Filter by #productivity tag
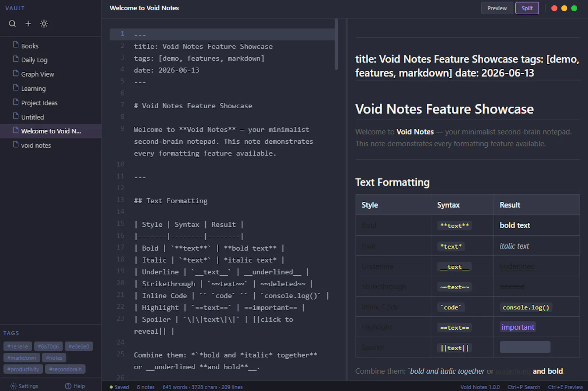 point(23,369)
